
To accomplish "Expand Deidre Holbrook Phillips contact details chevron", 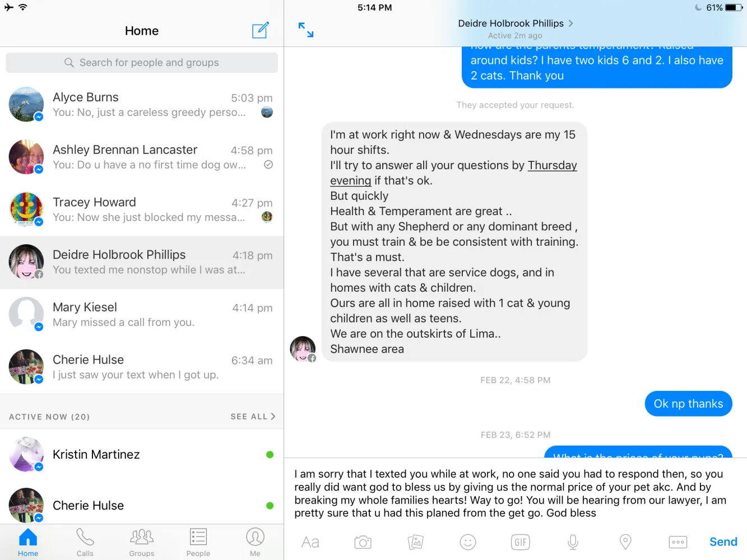I will (571, 24).
